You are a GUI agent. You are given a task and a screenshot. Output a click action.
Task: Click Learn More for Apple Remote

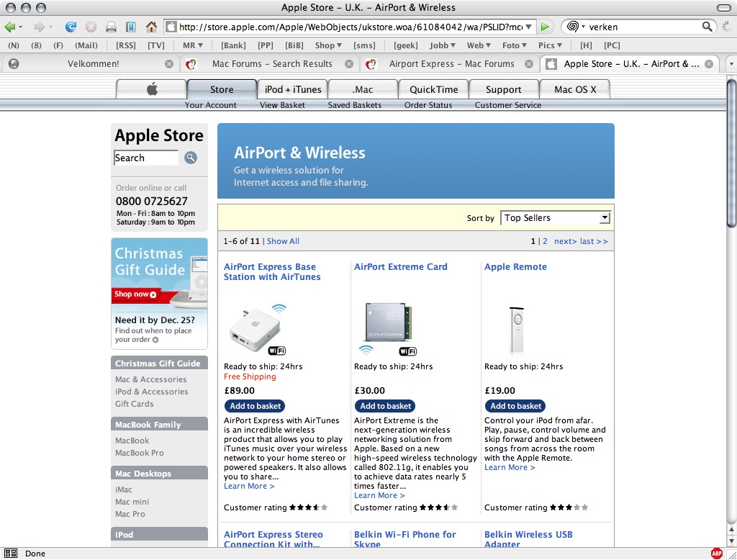point(510,467)
